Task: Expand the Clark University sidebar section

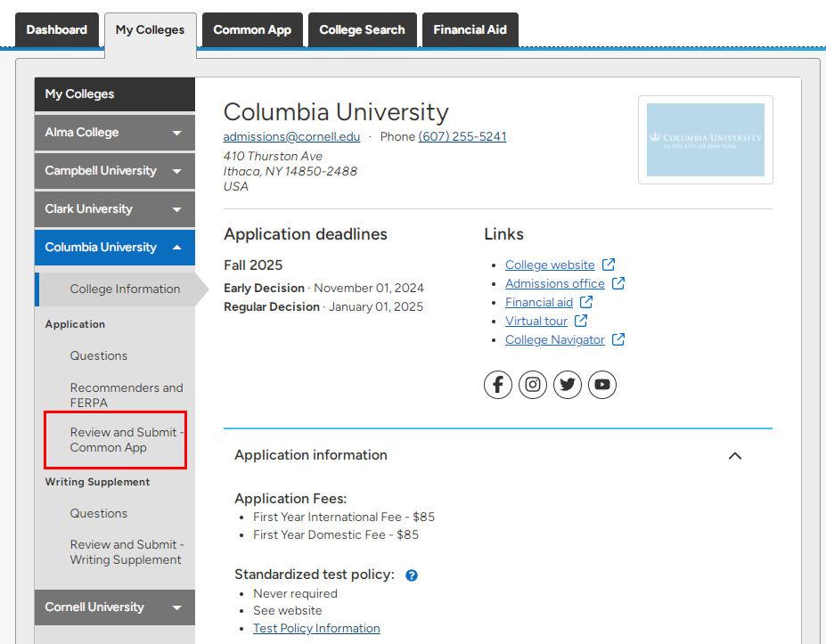Action: (x=115, y=209)
